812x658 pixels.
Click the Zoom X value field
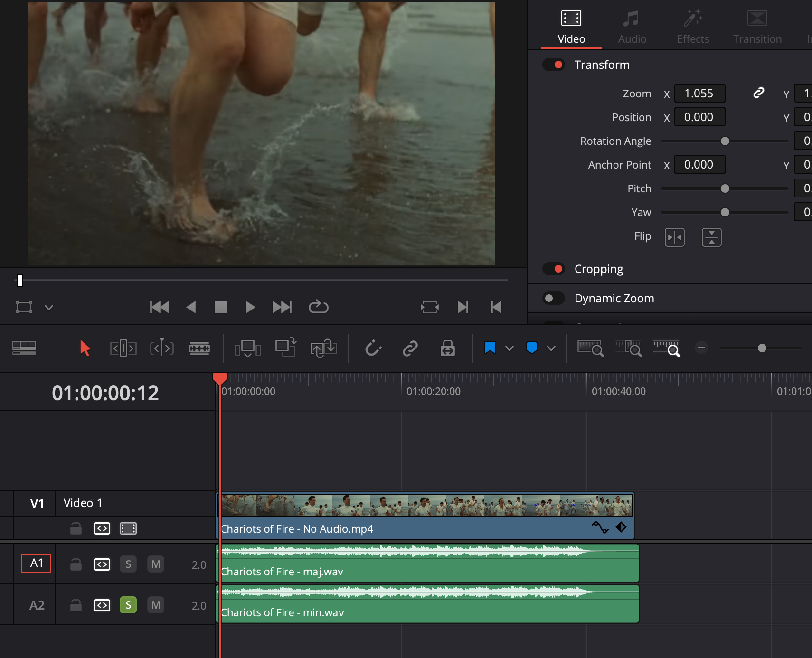[x=699, y=93]
